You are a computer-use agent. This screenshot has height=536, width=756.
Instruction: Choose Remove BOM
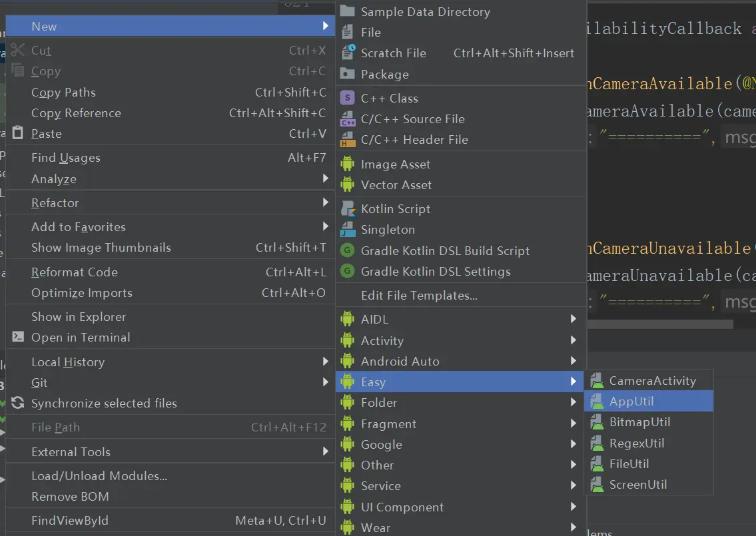tap(171, 497)
